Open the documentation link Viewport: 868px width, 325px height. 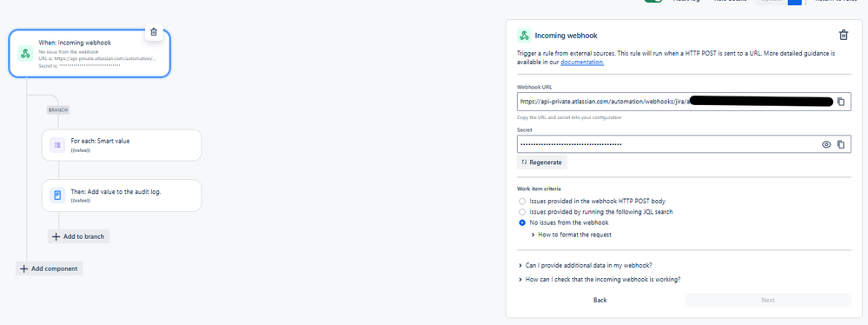tap(582, 63)
